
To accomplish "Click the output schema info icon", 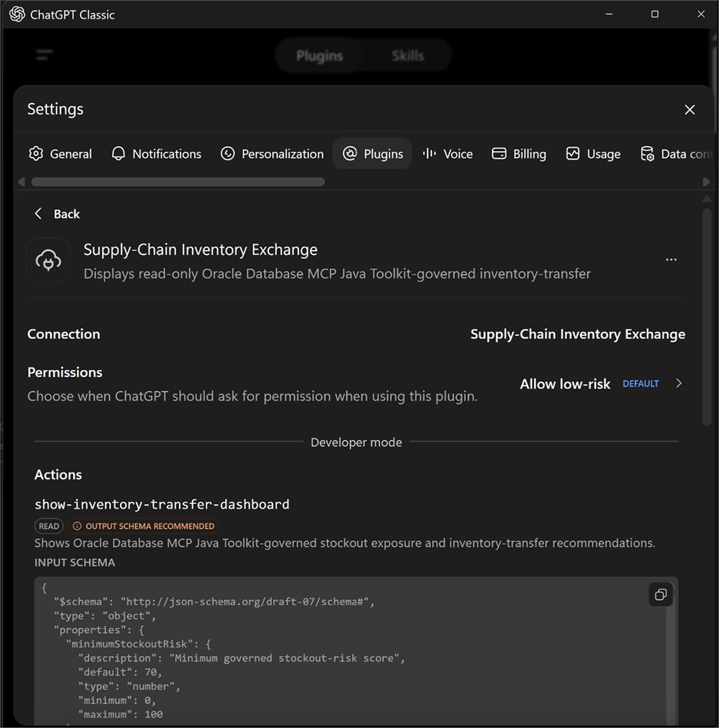I will tap(77, 526).
